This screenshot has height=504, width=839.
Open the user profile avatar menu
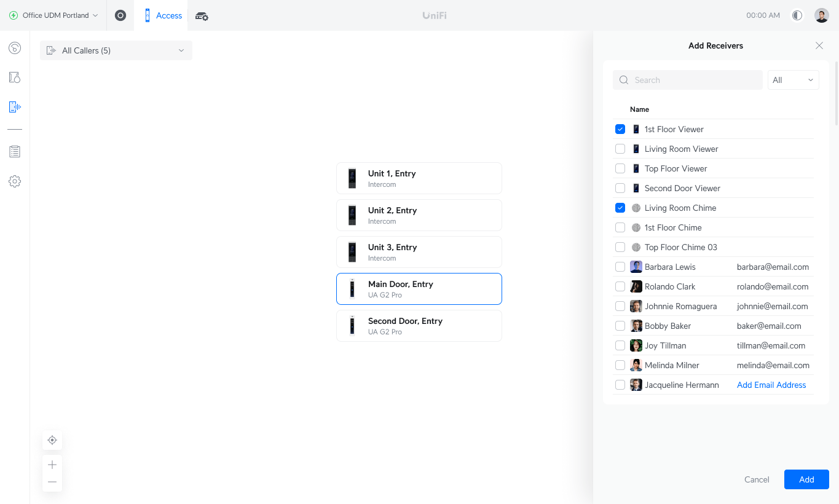pos(822,15)
